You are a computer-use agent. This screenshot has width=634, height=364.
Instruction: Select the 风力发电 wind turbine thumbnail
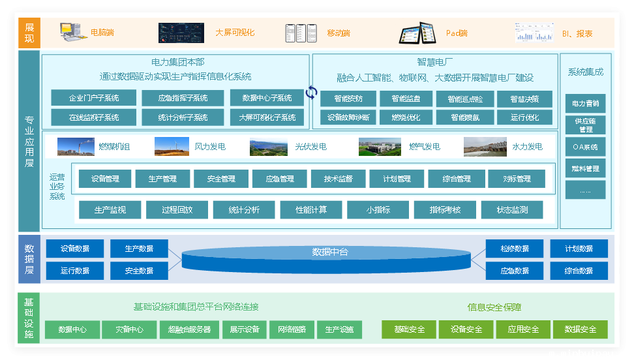pos(172,147)
